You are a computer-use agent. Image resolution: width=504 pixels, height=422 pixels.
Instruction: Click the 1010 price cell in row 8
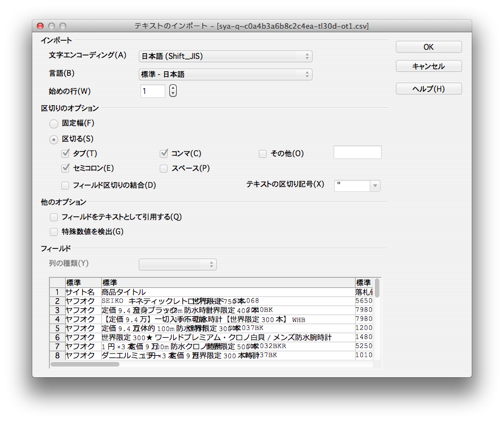tap(364, 355)
